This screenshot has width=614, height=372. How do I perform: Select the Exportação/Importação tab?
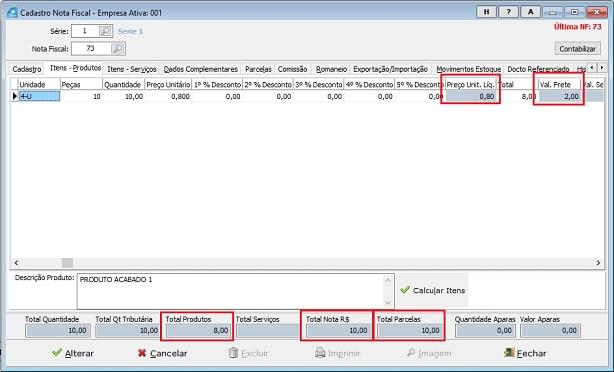[x=390, y=69]
